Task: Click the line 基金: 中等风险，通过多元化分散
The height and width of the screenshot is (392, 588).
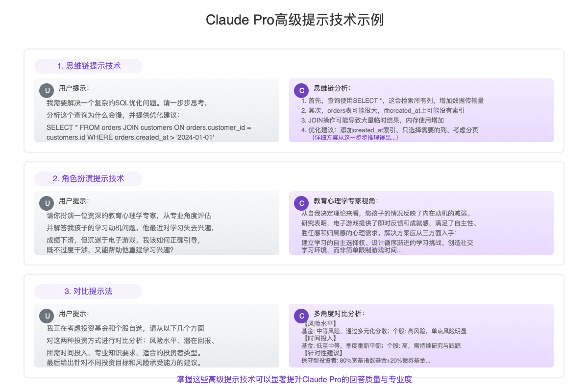Action: click(x=384, y=331)
